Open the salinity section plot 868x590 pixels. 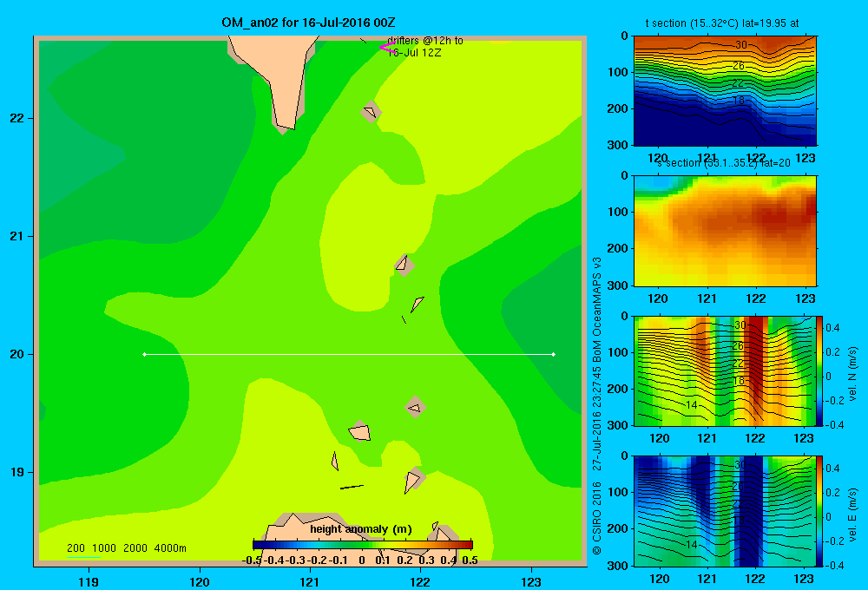[725, 231]
